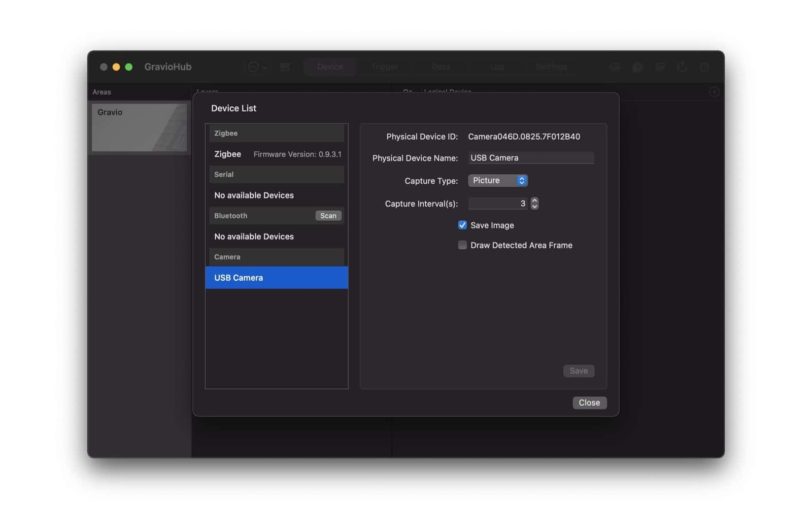Expand the hub selector chevron in the toolbar
The image size is (812, 531).
(264, 68)
